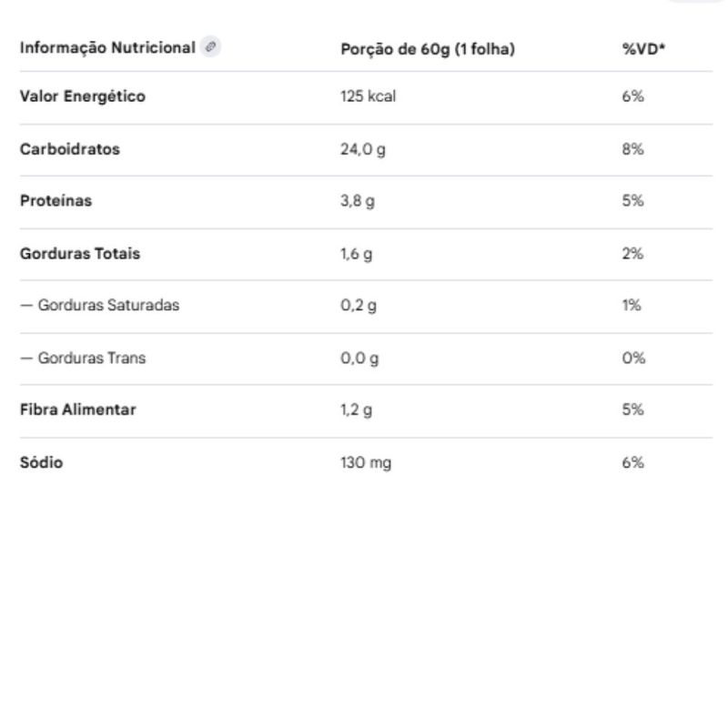Select the Fibra Alimentar row label
728x728 pixels.
point(78,409)
